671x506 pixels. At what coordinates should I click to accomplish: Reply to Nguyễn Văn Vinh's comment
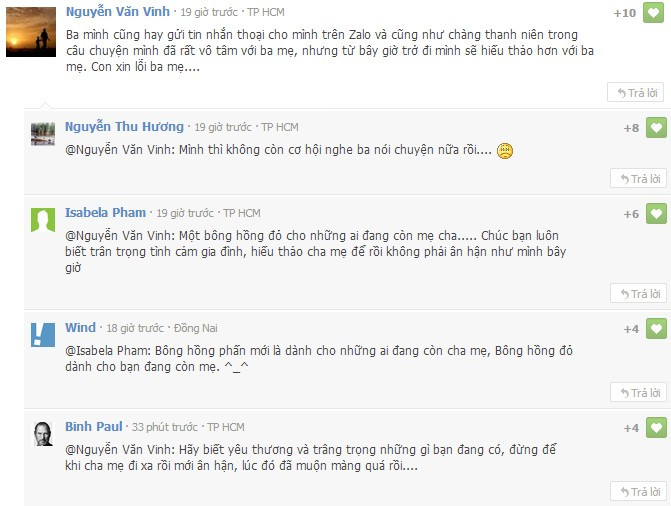635,92
